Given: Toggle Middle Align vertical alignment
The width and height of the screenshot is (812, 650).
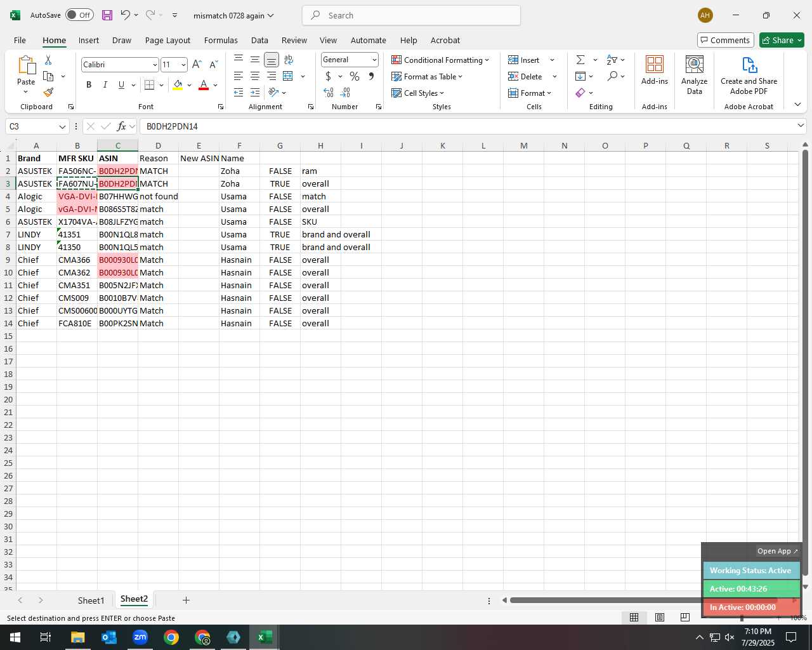Looking at the screenshot, I should pos(255,60).
